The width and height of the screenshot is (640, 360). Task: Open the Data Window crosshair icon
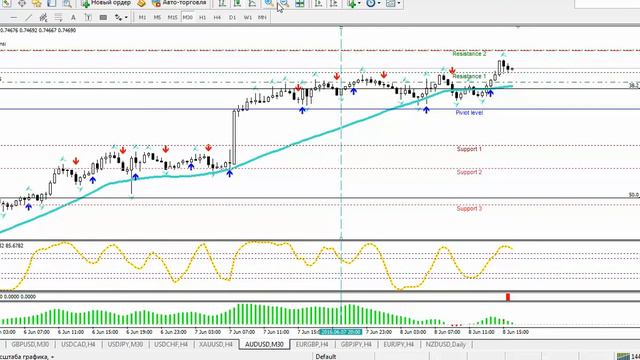[22, 3]
